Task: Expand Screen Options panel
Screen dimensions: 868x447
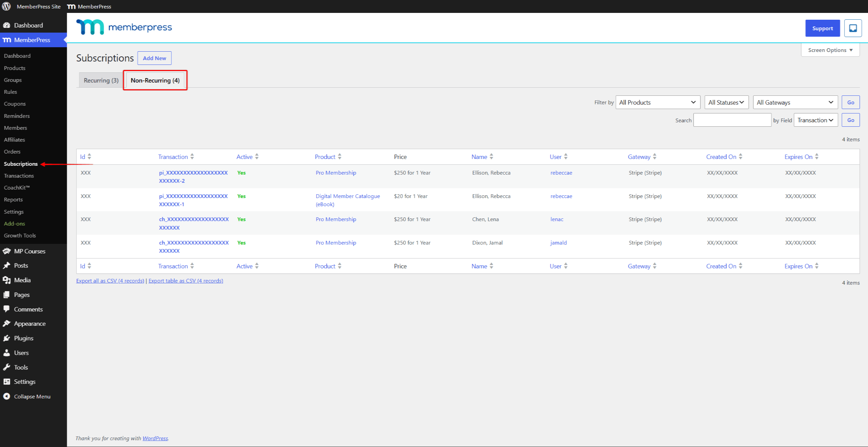Action: [x=830, y=50]
